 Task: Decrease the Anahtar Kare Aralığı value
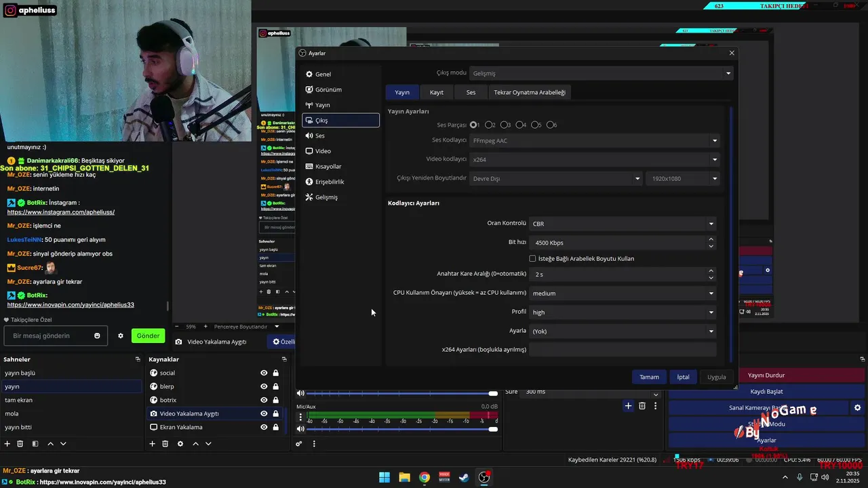711,278
